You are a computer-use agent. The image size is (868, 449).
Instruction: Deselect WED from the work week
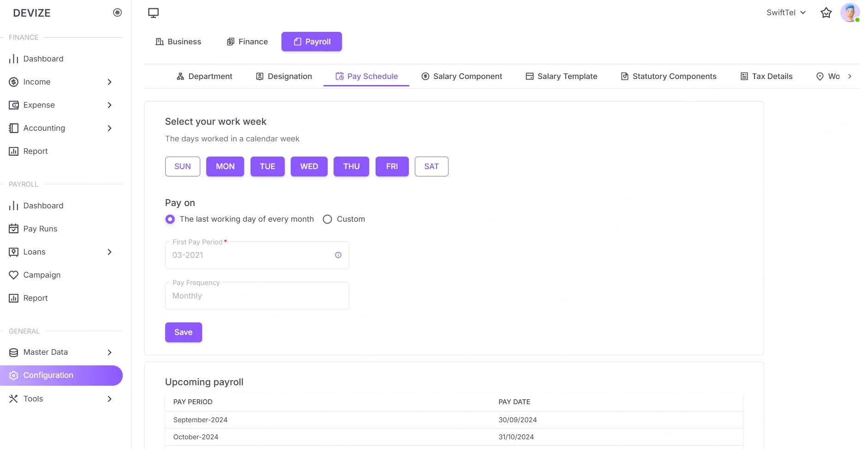(x=309, y=166)
